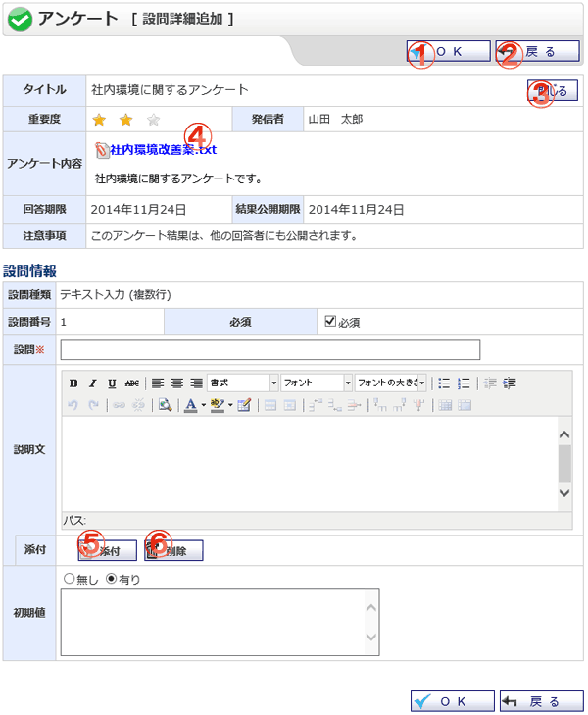Apply underline formatting in the editor
The height and width of the screenshot is (715, 588).
[112, 383]
